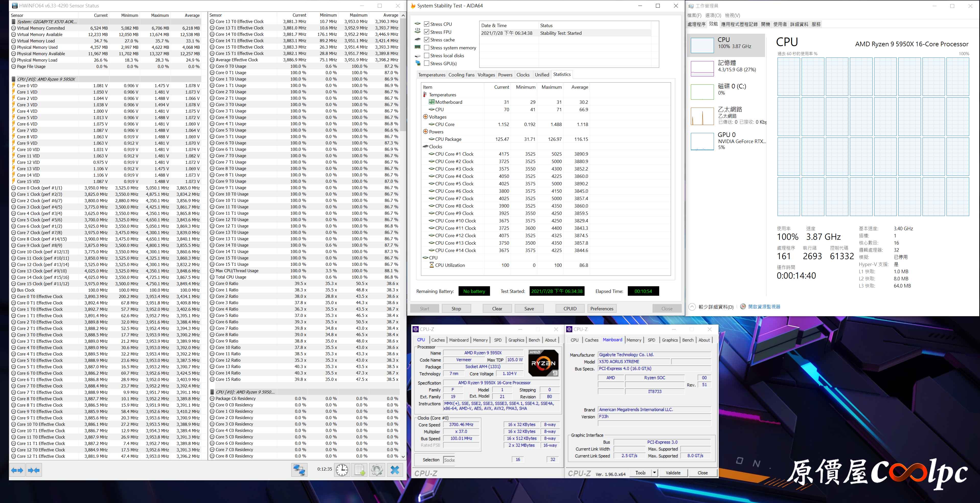Click HWiNFO Average column header on left
The width and height of the screenshot is (980, 503).
coord(192,15)
